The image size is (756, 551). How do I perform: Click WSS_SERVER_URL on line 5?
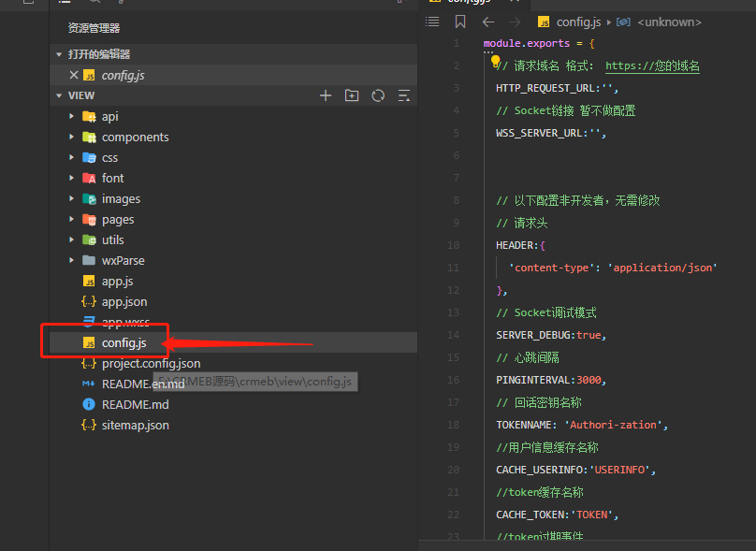pyautogui.click(x=541, y=133)
